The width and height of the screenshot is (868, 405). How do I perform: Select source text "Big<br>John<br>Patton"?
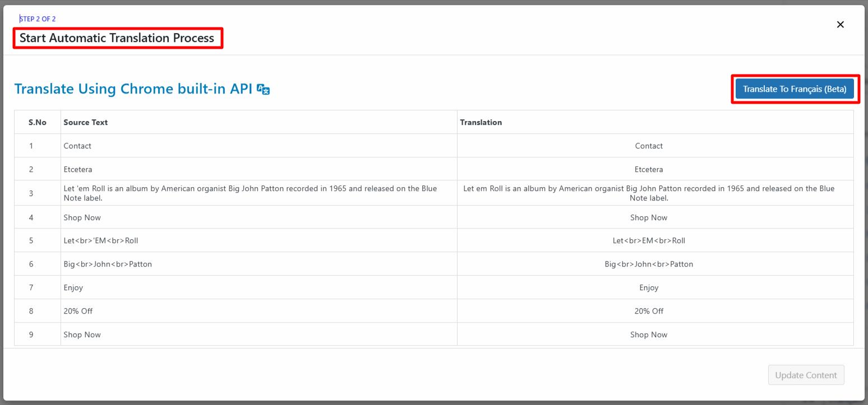click(x=108, y=264)
